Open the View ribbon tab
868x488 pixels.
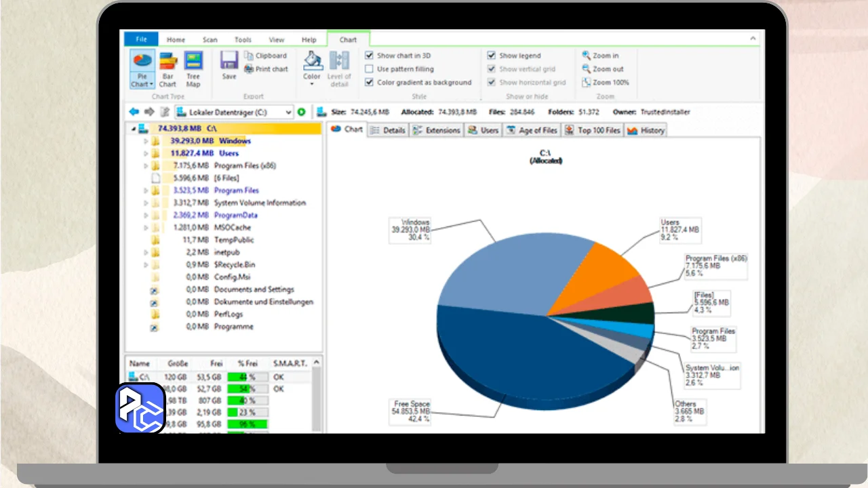(277, 40)
